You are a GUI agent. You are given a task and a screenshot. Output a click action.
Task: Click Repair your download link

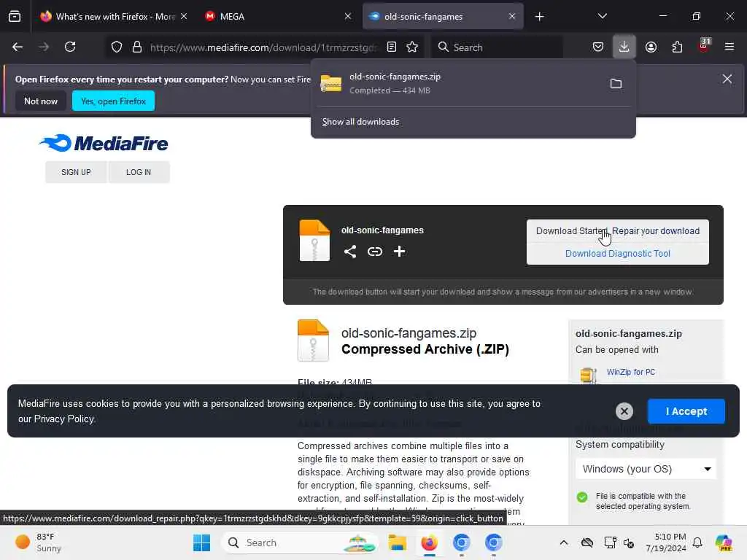[656, 231]
